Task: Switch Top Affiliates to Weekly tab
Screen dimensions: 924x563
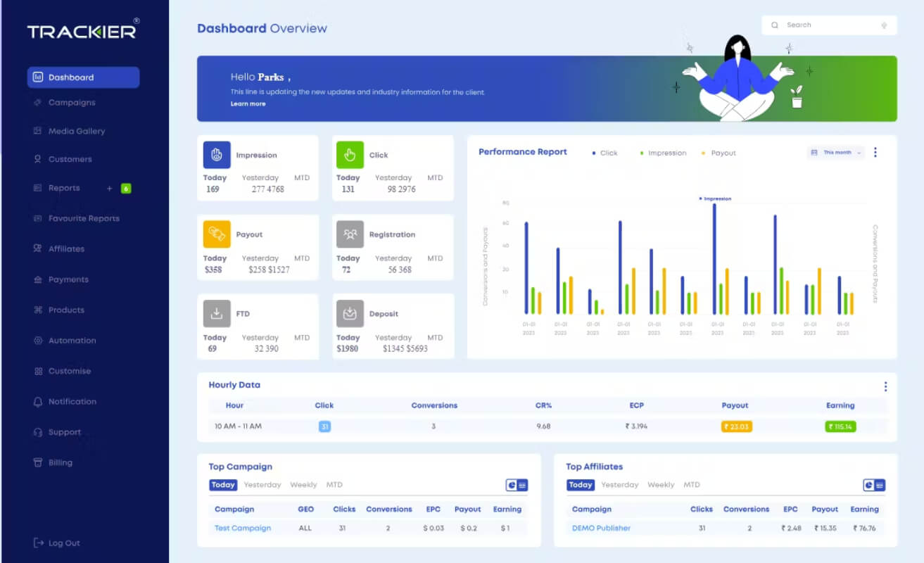Action: coord(661,485)
